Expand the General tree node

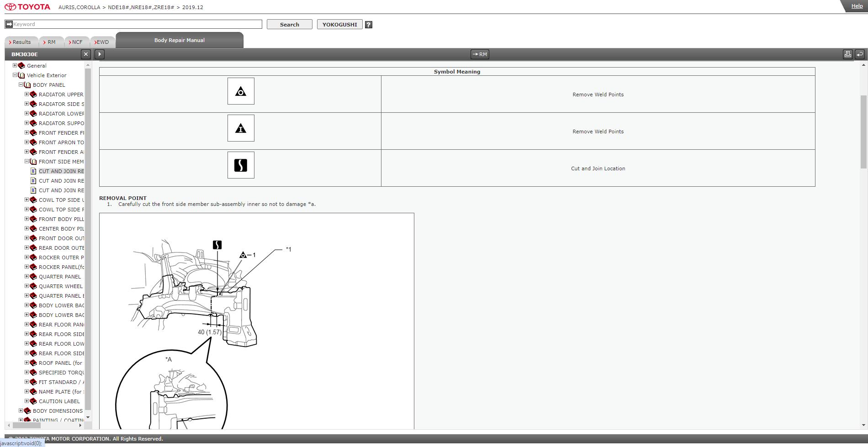(15, 65)
